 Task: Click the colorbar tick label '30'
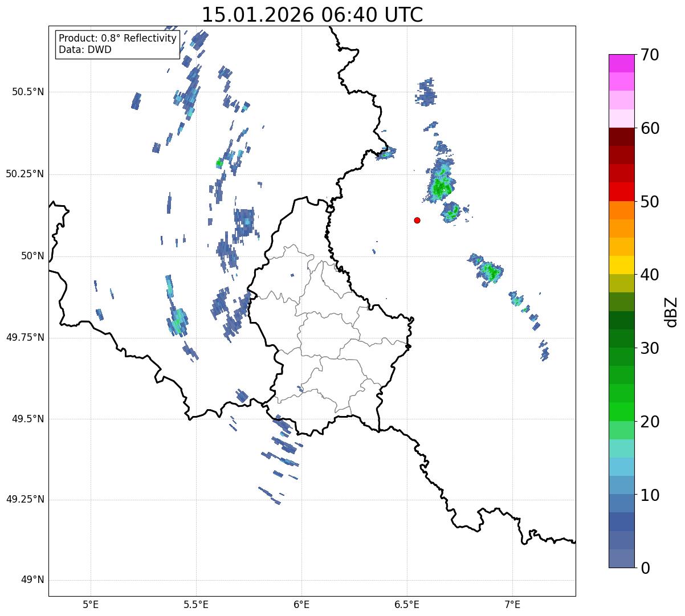tap(650, 348)
